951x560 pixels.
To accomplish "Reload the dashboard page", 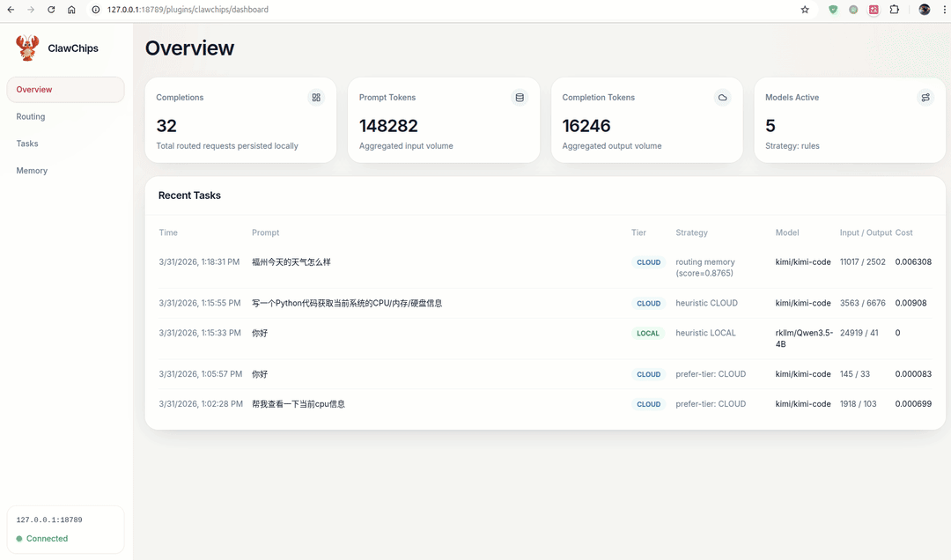I will tap(51, 10).
